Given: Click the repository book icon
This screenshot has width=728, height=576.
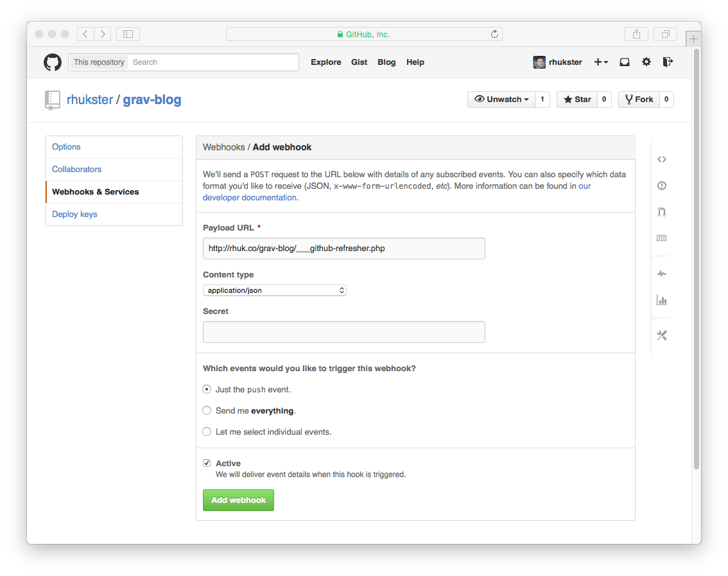Looking at the screenshot, I should point(53,100).
